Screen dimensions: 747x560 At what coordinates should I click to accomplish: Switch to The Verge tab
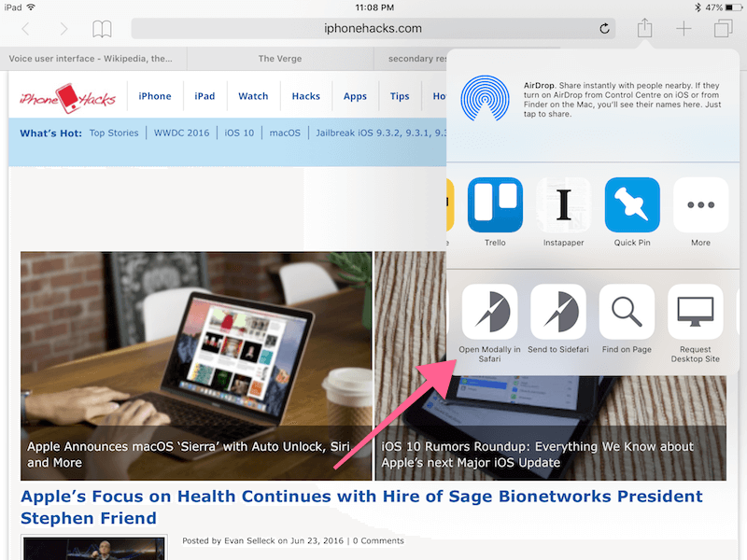280,59
